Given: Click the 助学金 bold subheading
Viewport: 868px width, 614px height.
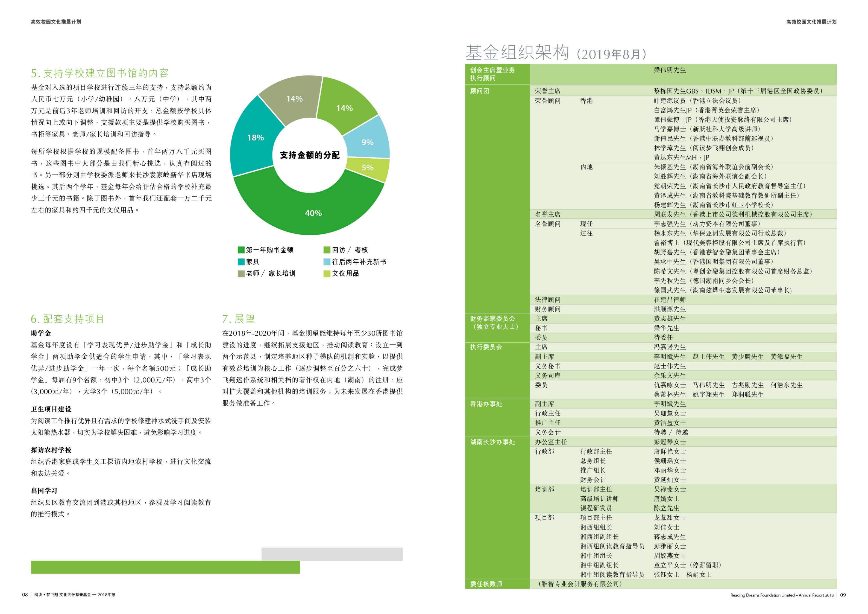Looking at the screenshot, I should pos(40,333).
